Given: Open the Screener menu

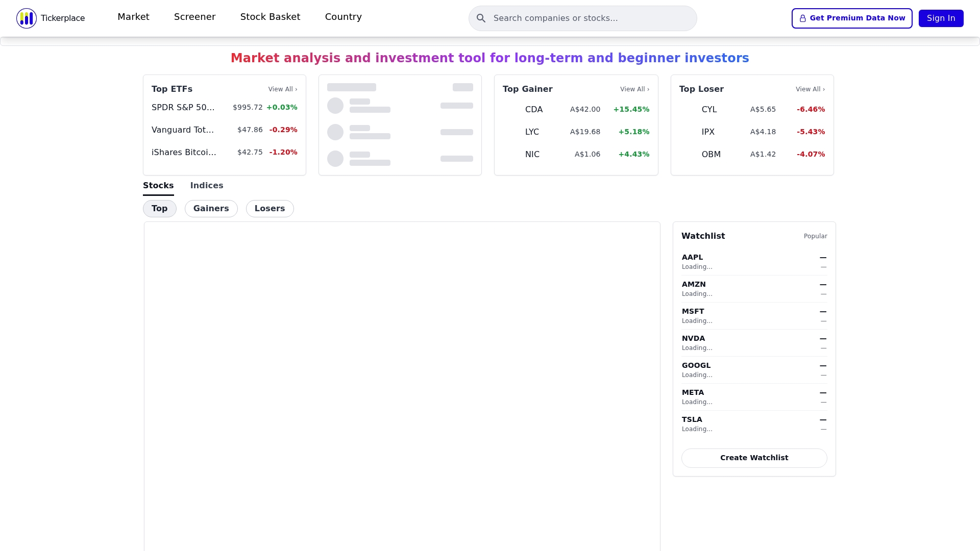Looking at the screenshot, I should 194,17.
